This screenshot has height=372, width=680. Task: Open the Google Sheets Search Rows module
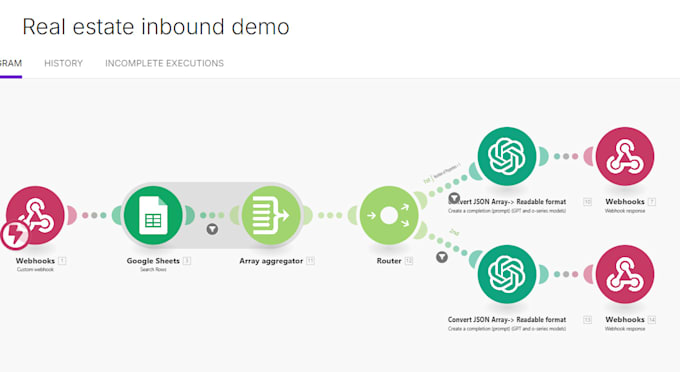click(x=153, y=215)
